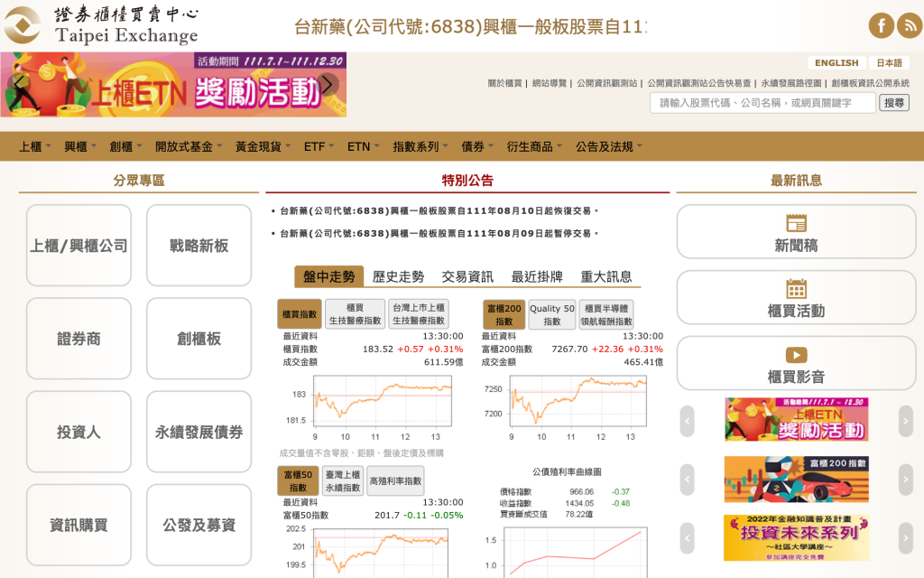924x578 pixels.
Task: Open the 衍生商品 menu
Action: pos(534,146)
